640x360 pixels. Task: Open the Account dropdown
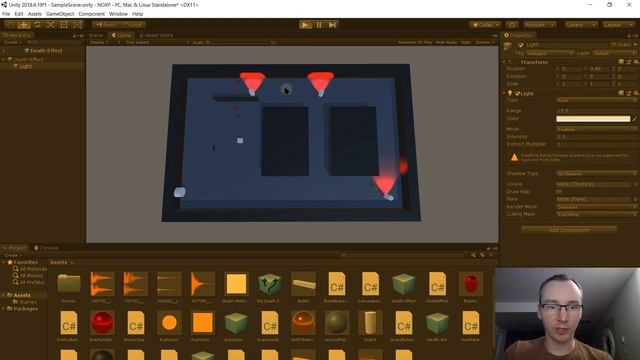[x=539, y=25]
